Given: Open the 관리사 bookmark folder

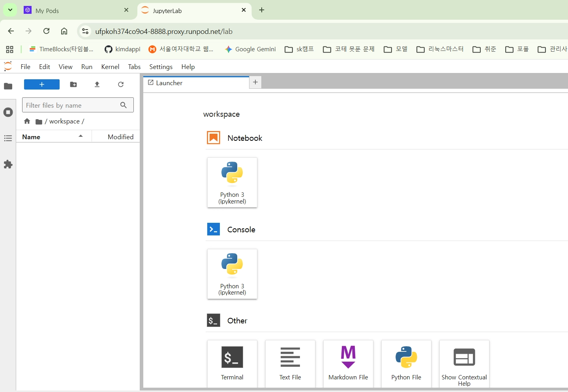Looking at the screenshot, I should [x=552, y=49].
